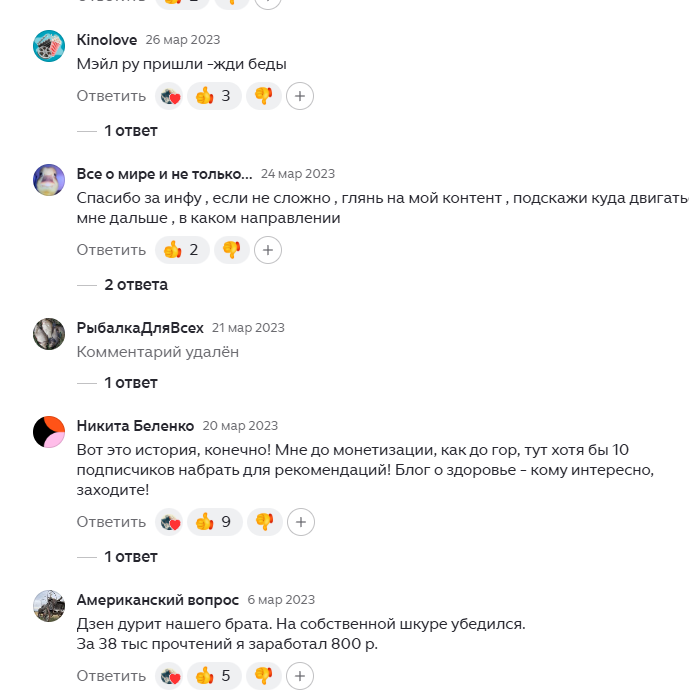Reply to the Kinolove comment via Ответить
Image resolution: width=689 pixels, height=699 pixels.
pos(111,96)
